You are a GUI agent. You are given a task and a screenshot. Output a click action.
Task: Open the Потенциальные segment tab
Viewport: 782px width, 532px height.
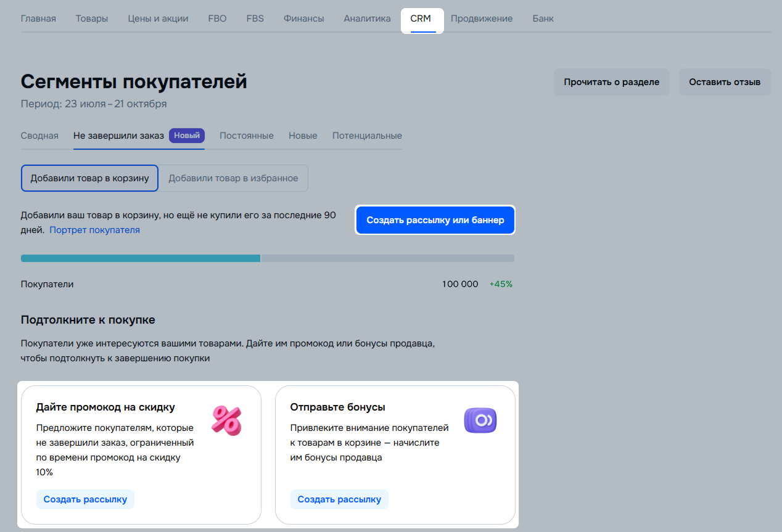(367, 136)
